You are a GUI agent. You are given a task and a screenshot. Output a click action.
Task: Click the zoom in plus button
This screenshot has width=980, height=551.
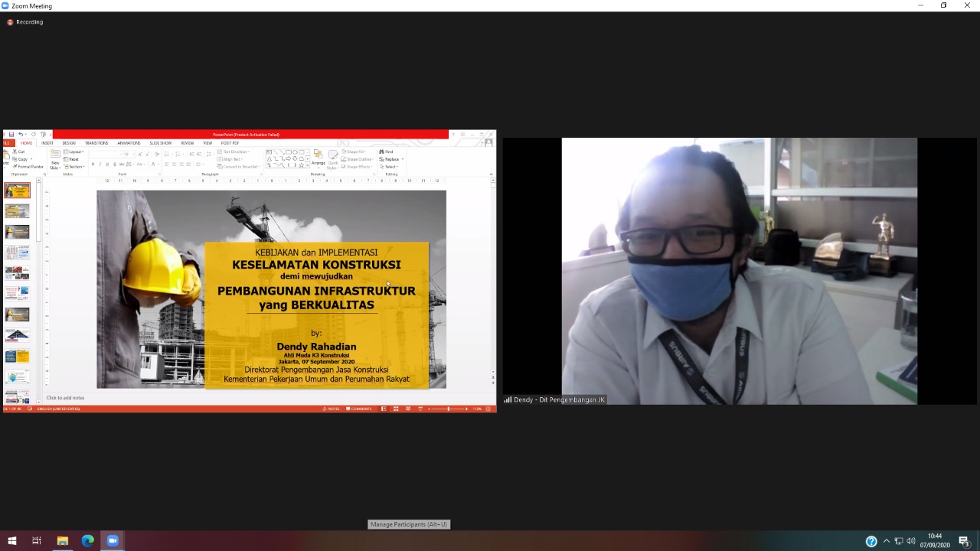click(466, 409)
